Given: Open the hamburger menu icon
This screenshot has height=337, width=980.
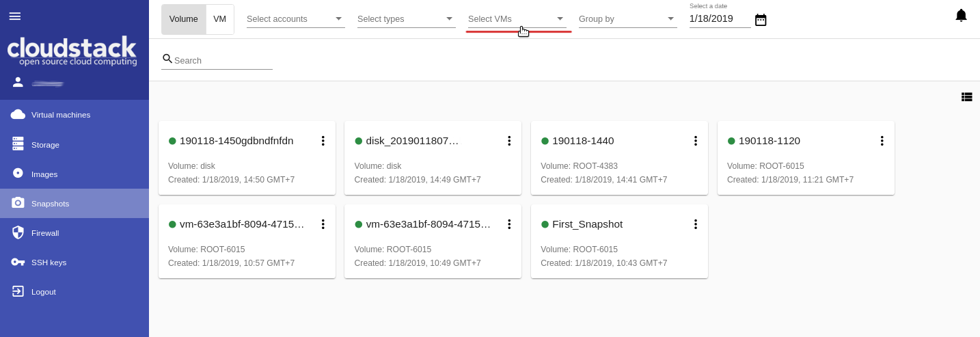Looking at the screenshot, I should pyautogui.click(x=14, y=16).
